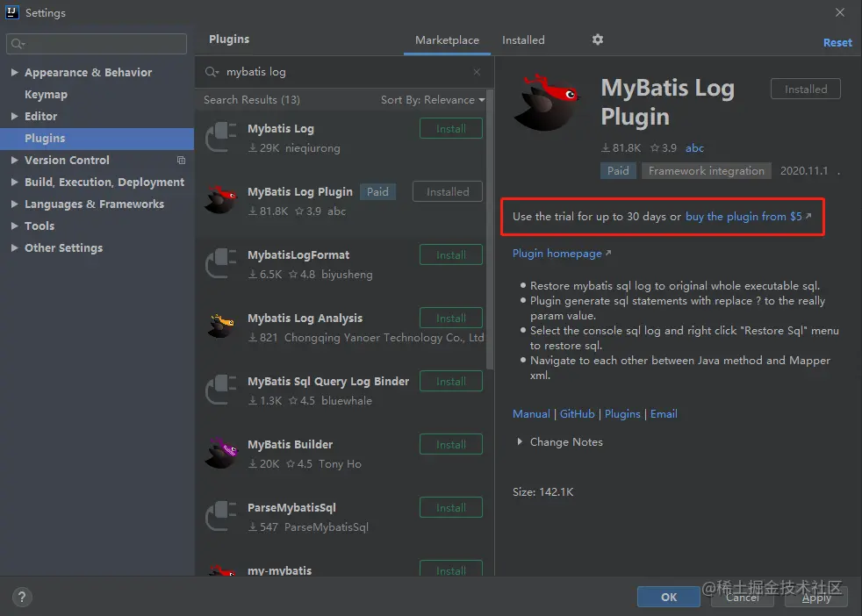
Task: Click the plugin list vertical scrollbar
Action: [489, 230]
